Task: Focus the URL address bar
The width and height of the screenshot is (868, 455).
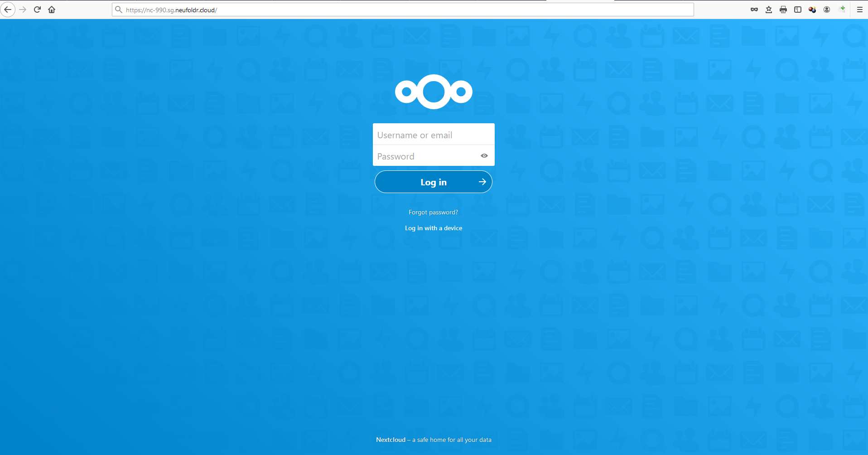Action: tap(403, 10)
